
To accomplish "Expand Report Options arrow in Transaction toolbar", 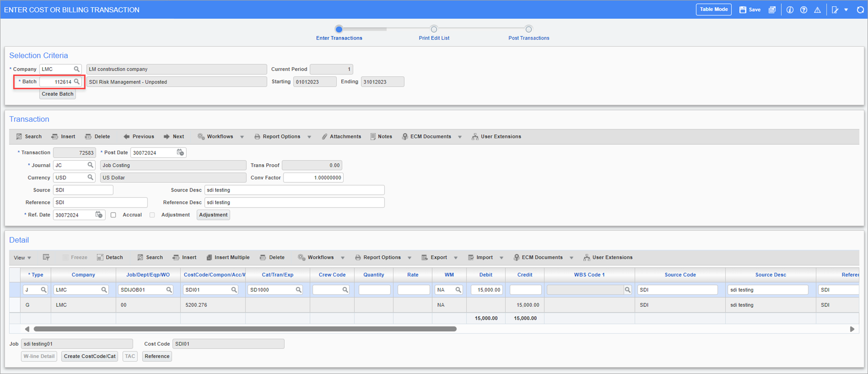I will point(309,137).
